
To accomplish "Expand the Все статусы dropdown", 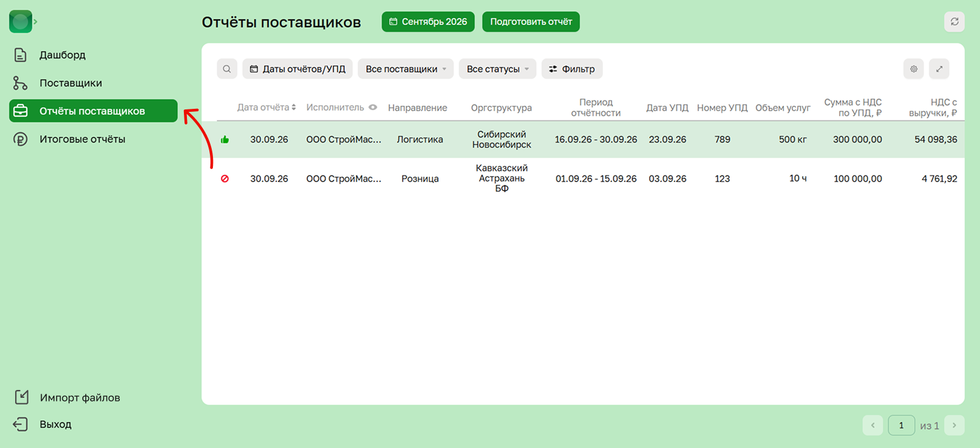I will [x=497, y=69].
